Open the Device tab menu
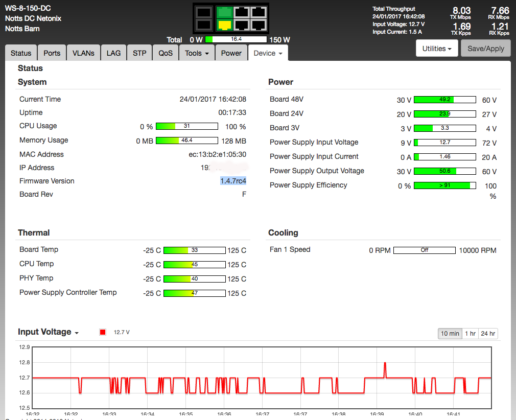The width and height of the screenshot is (516, 420). [268, 53]
